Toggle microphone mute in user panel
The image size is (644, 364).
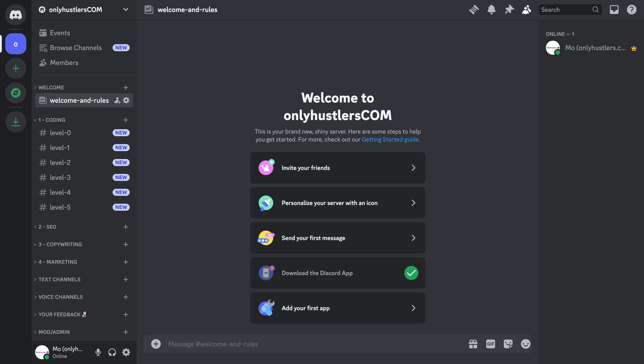[x=98, y=352]
